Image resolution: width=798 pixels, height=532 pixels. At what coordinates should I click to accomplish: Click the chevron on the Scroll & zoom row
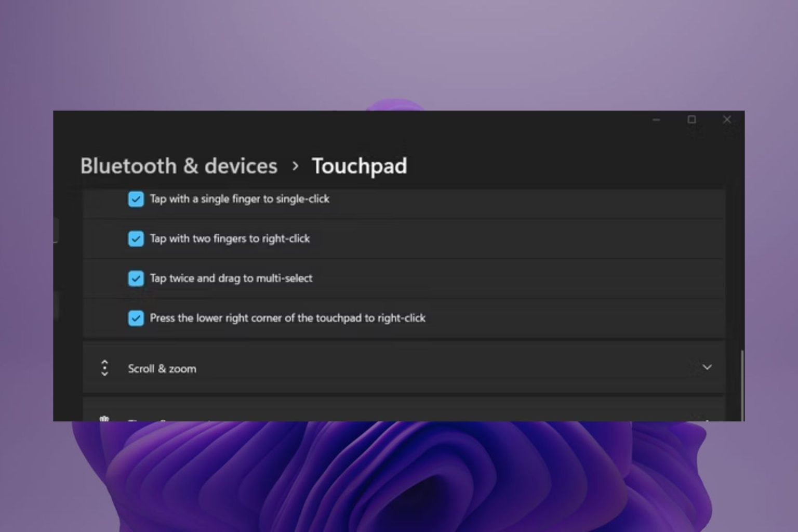[x=706, y=367]
